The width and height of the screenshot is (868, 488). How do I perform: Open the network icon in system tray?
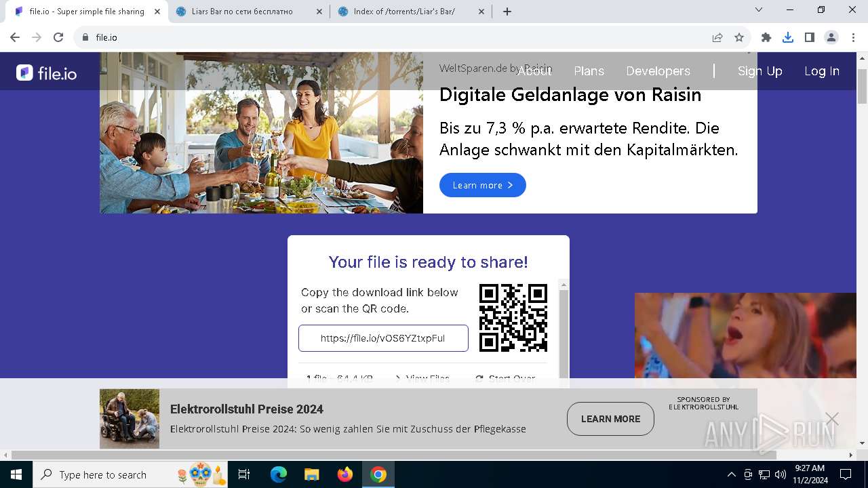coord(764,474)
